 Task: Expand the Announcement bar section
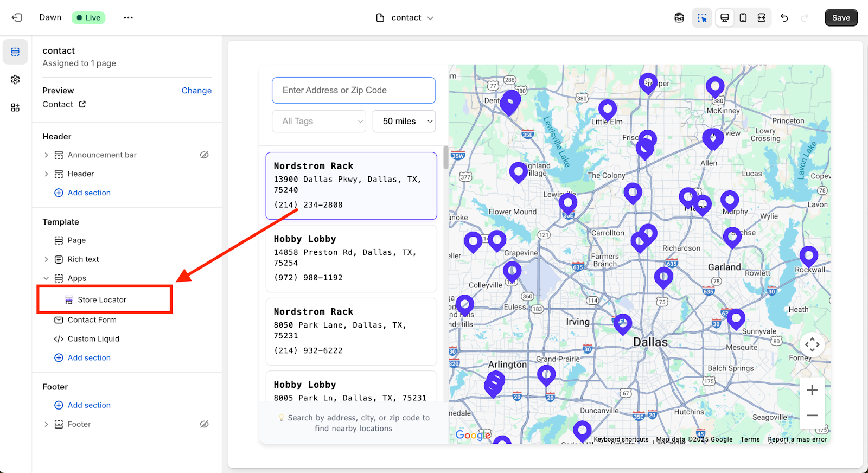pyautogui.click(x=46, y=155)
